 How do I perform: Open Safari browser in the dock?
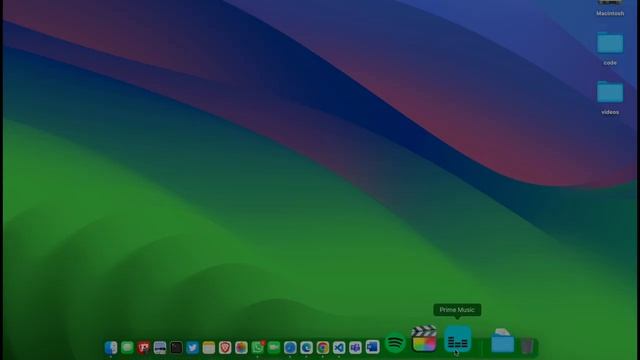[290, 347]
